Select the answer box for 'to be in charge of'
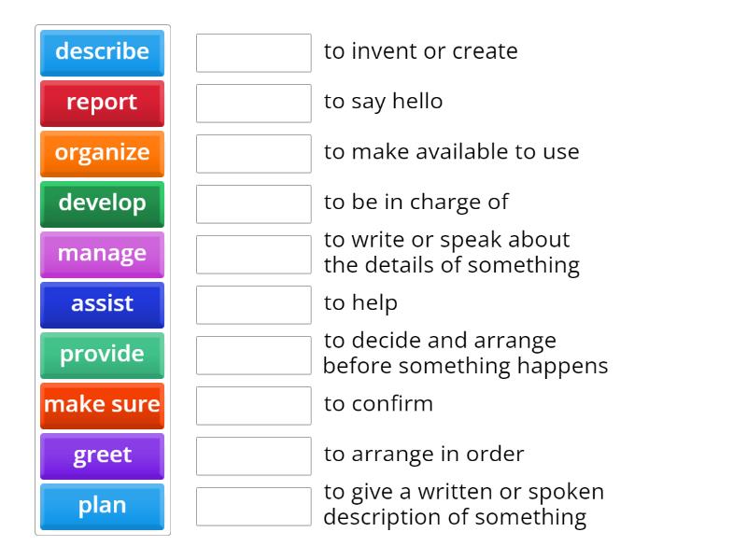The image size is (747, 560). (253, 203)
